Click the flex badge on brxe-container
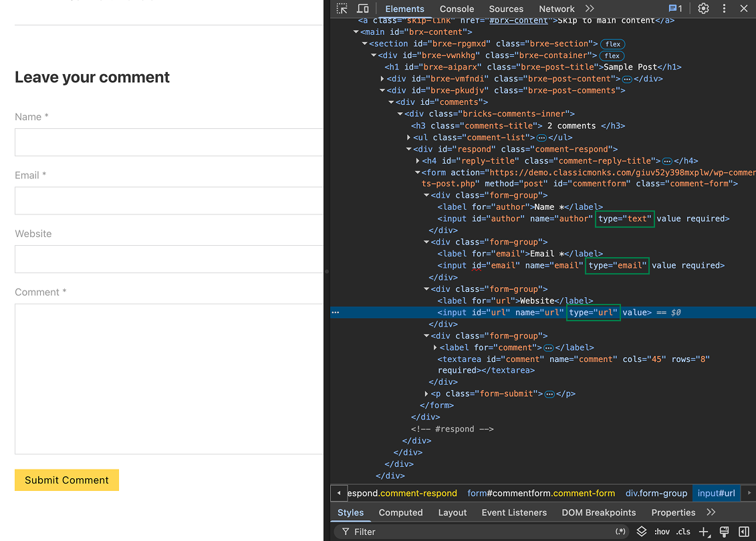The height and width of the screenshot is (541, 756). [x=612, y=56]
